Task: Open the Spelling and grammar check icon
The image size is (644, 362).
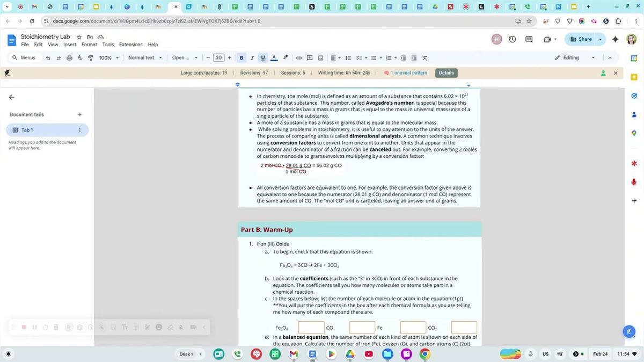Action: [79, 57]
